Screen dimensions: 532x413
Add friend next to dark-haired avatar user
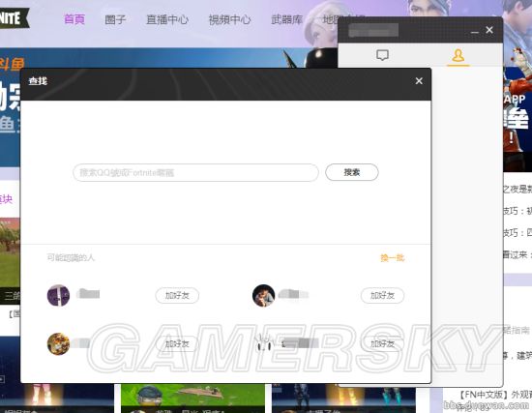(382, 295)
